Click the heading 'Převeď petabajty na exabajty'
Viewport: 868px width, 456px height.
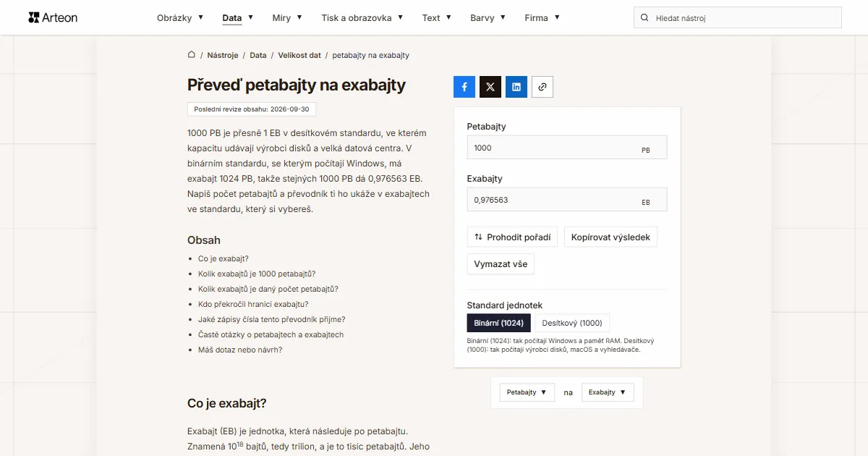tap(297, 85)
